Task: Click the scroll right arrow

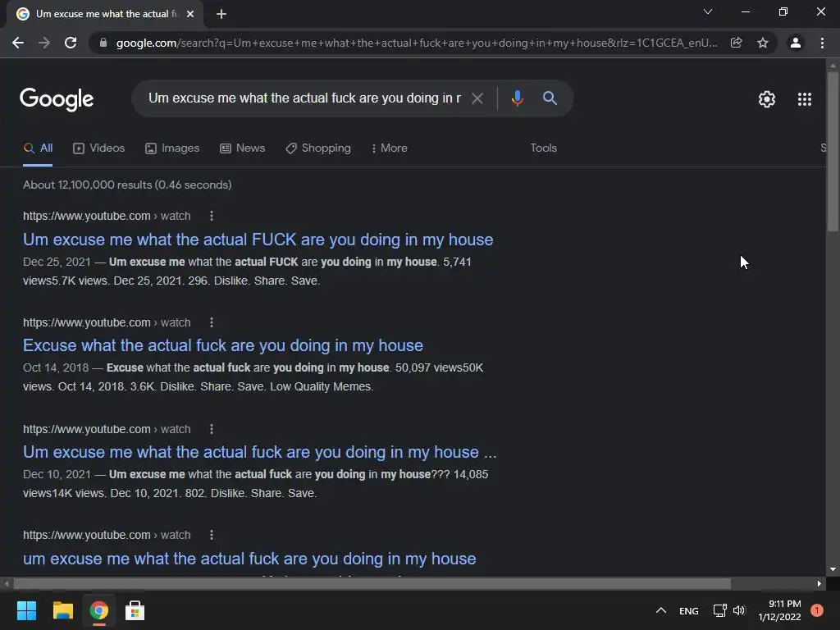Action: tap(819, 584)
